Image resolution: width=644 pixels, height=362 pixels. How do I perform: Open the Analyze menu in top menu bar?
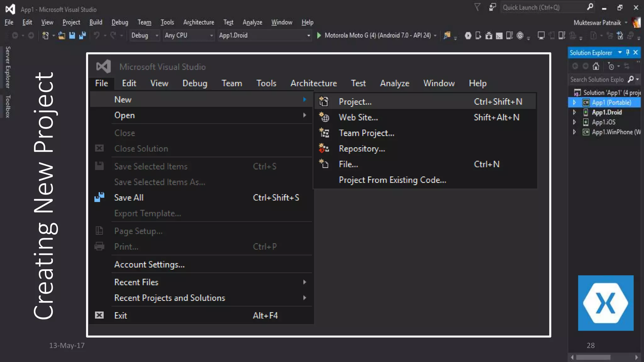click(252, 22)
